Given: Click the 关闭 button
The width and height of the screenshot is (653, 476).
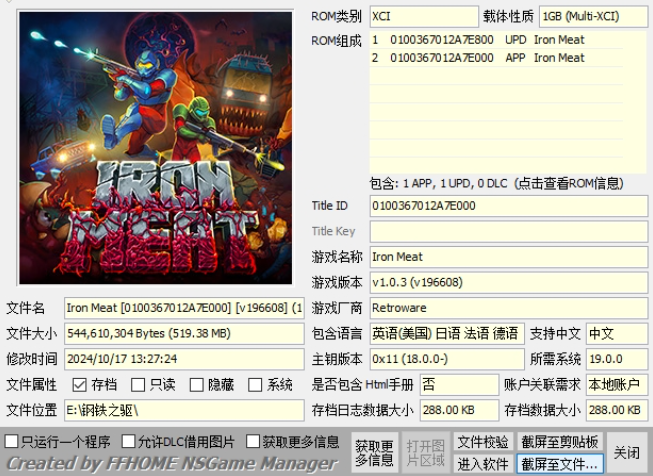Looking at the screenshot, I should point(627,452).
